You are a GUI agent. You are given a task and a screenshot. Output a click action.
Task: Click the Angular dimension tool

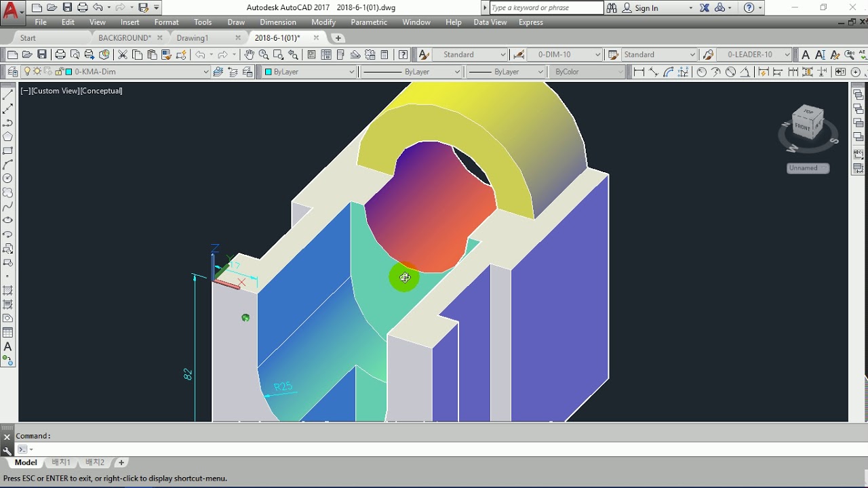[745, 71]
